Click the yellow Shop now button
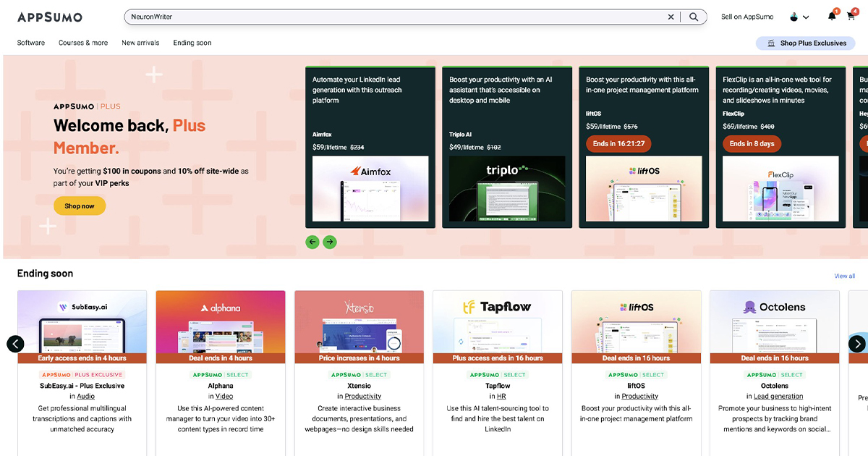 [x=80, y=206]
